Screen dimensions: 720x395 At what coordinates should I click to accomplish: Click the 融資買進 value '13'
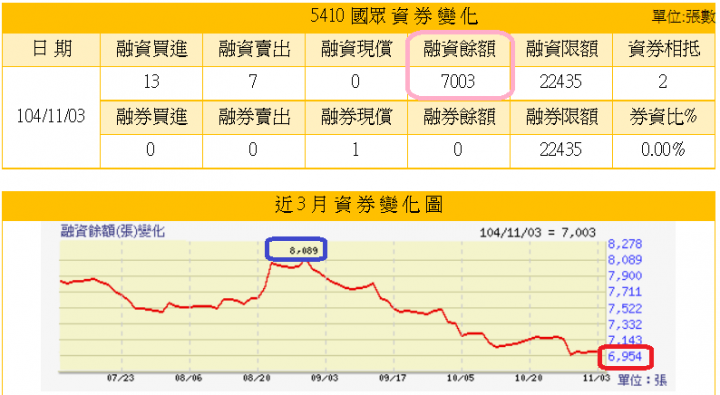[151, 82]
